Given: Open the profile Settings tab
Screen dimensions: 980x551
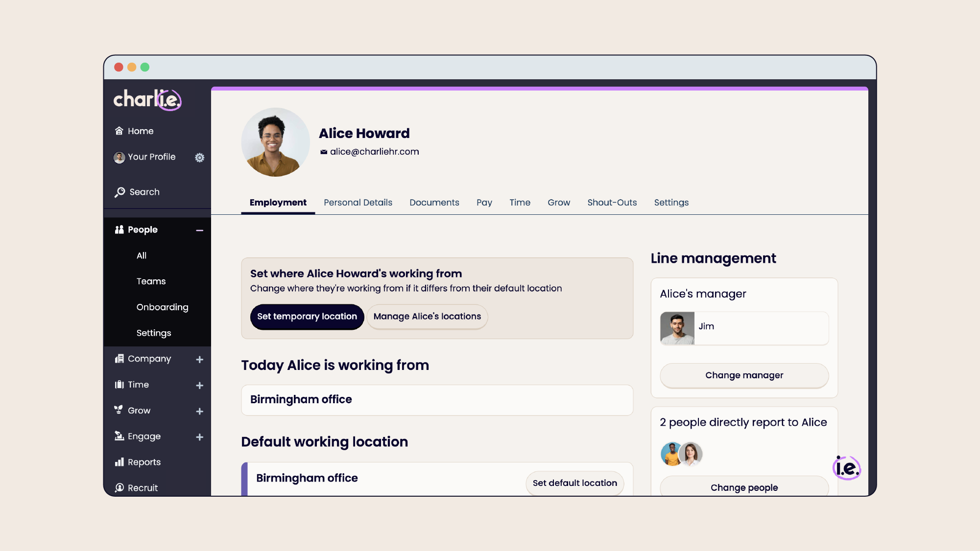Looking at the screenshot, I should 671,203.
